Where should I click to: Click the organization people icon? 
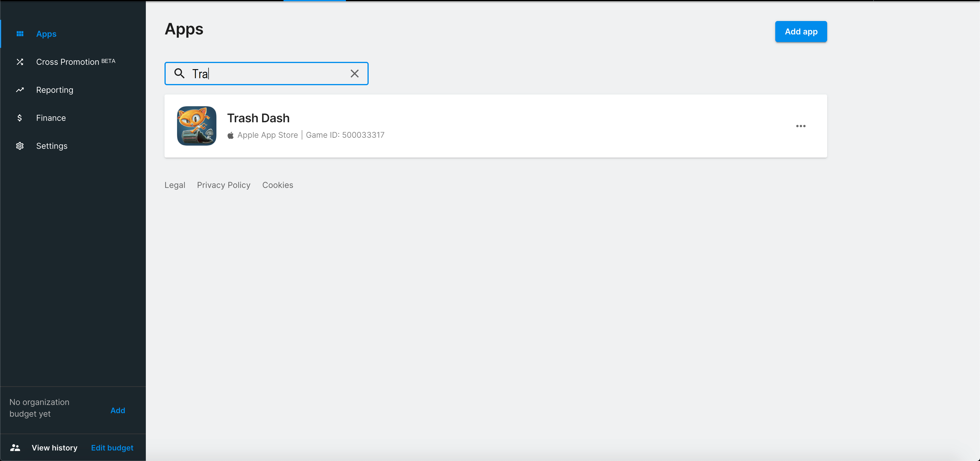click(15, 448)
